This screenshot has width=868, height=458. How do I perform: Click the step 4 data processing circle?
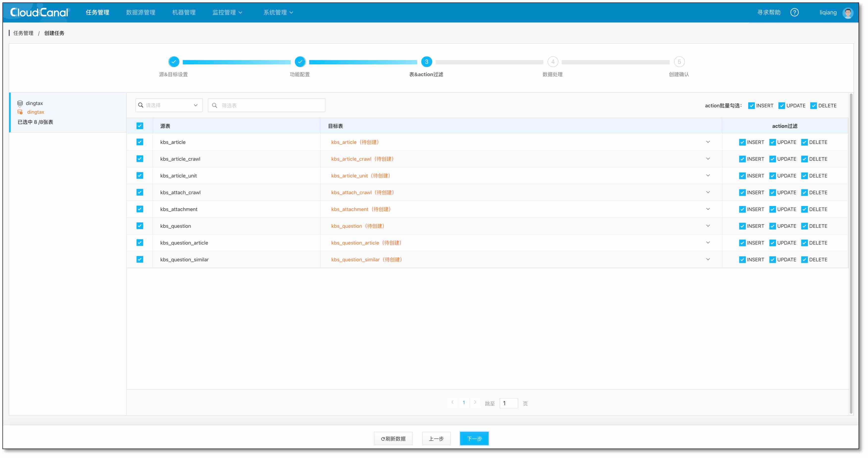pyautogui.click(x=553, y=62)
